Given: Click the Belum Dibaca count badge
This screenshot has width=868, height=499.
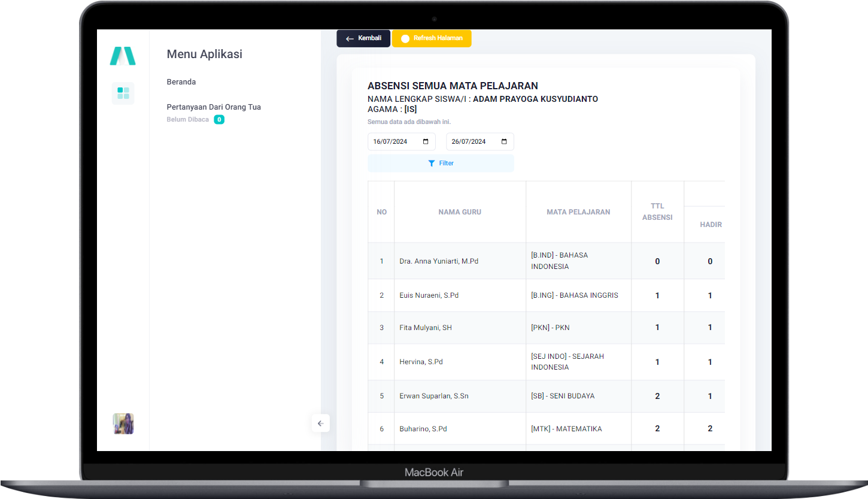Looking at the screenshot, I should (219, 120).
